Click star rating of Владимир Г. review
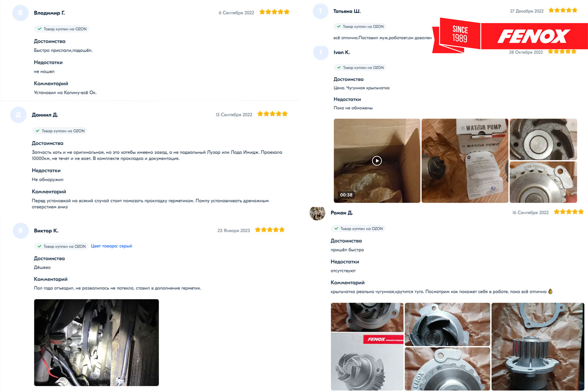This screenshot has width=588, height=392. coord(274,12)
